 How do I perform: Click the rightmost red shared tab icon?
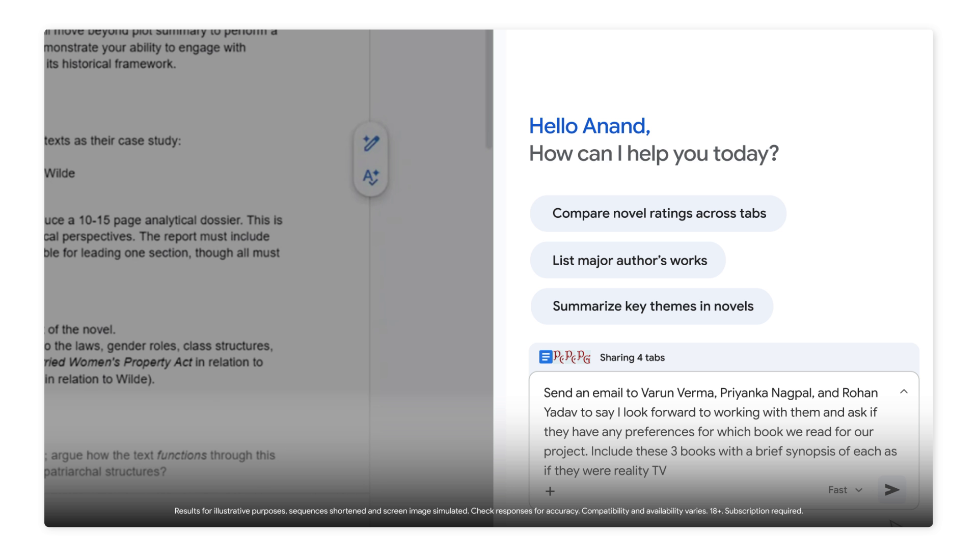point(584,357)
